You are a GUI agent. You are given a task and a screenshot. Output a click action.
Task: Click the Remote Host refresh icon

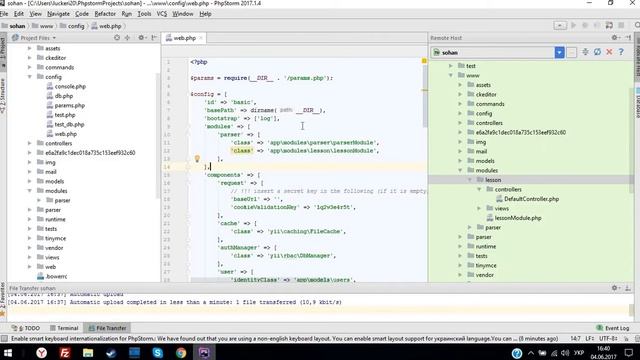tap(597, 52)
